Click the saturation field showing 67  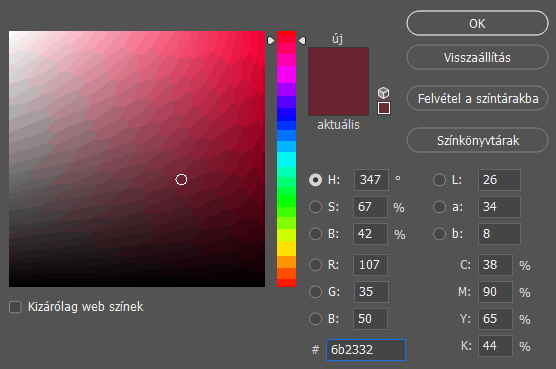click(370, 207)
